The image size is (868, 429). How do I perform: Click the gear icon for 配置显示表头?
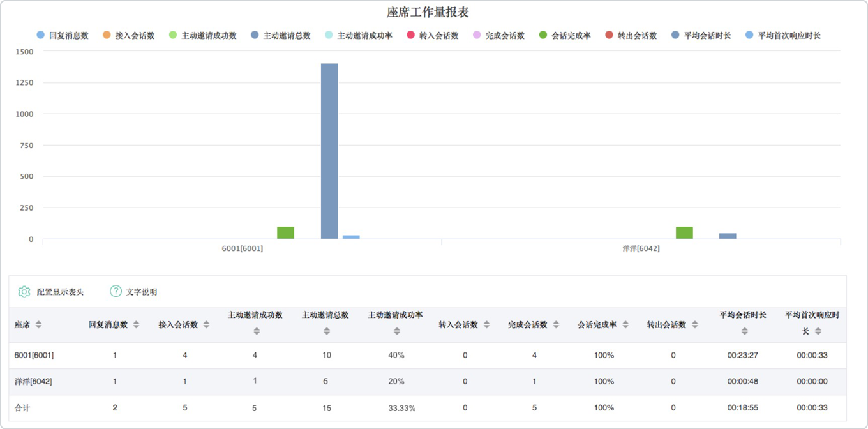[x=24, y=292]
